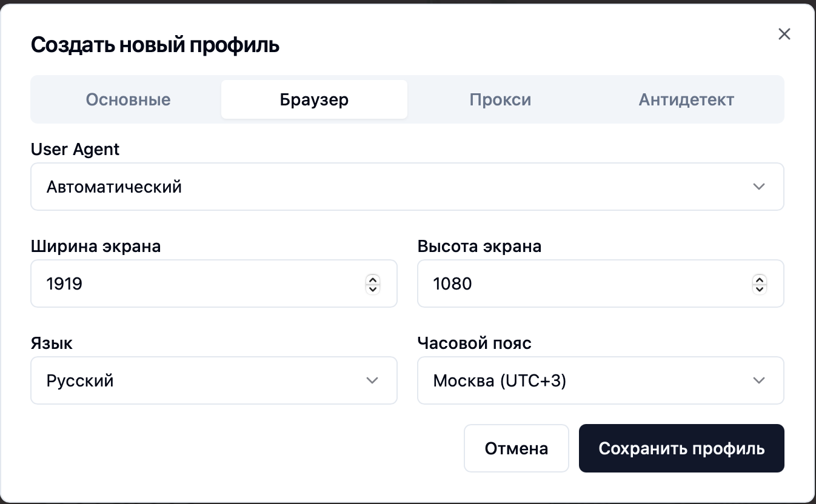Close the profile dialog with the X icon
This screenshot has width=816, height=504.
tap(784, 34)
